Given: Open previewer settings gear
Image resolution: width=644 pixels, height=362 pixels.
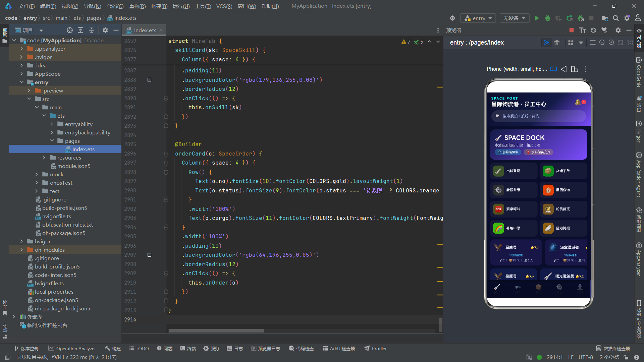Looking at the screenshot, I should (618, 30).
